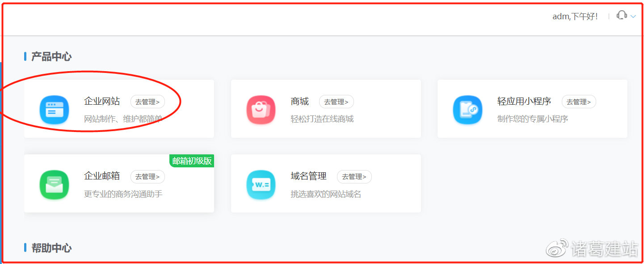
Task: Click the 企业邮箱 green envelope icon
Action: pos(54,184)
